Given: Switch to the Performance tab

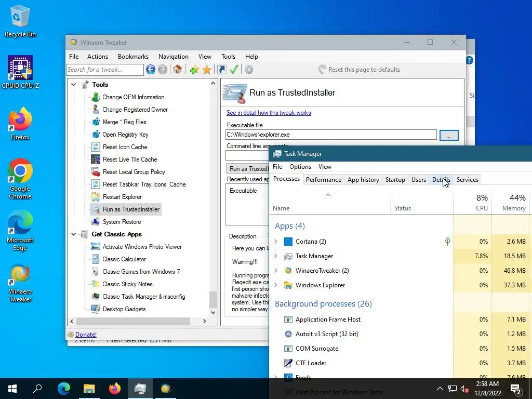Looking at the screenshot, I should 324,179.
